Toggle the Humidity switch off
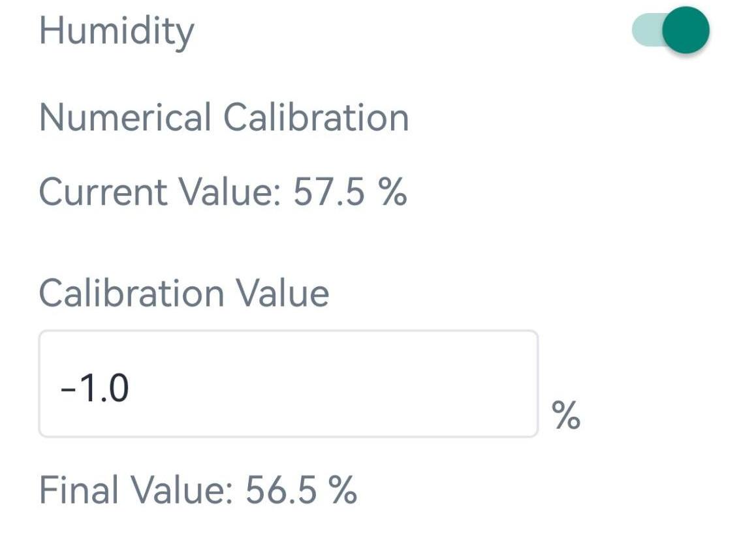 coord(670,30)
